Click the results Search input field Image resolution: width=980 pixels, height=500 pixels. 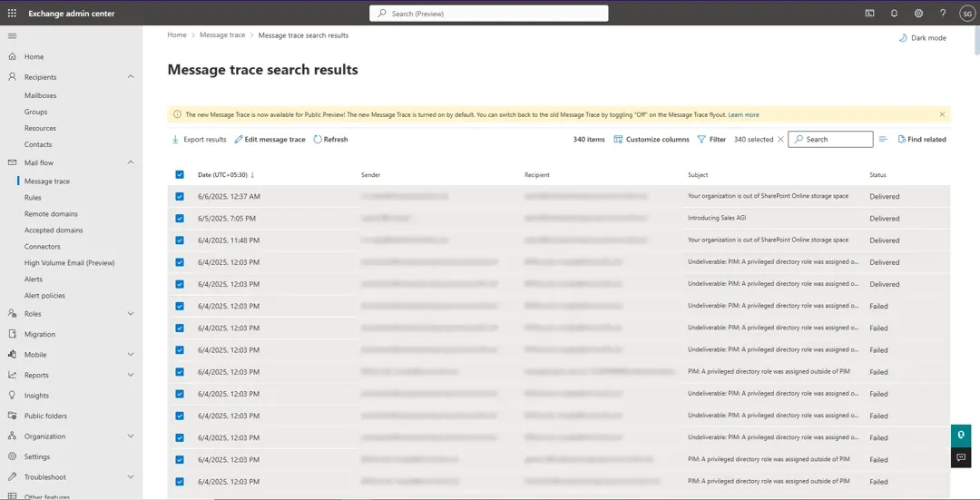[x=830, y=140]
